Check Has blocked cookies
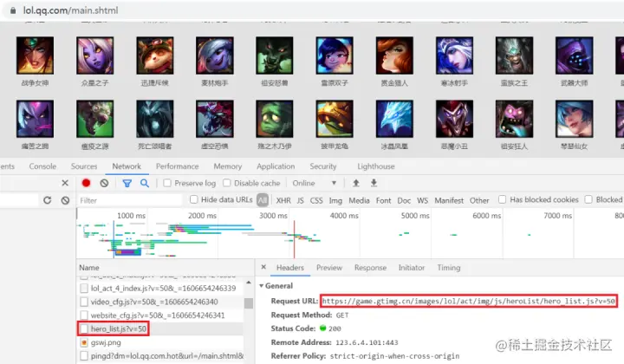 [502, 199]
